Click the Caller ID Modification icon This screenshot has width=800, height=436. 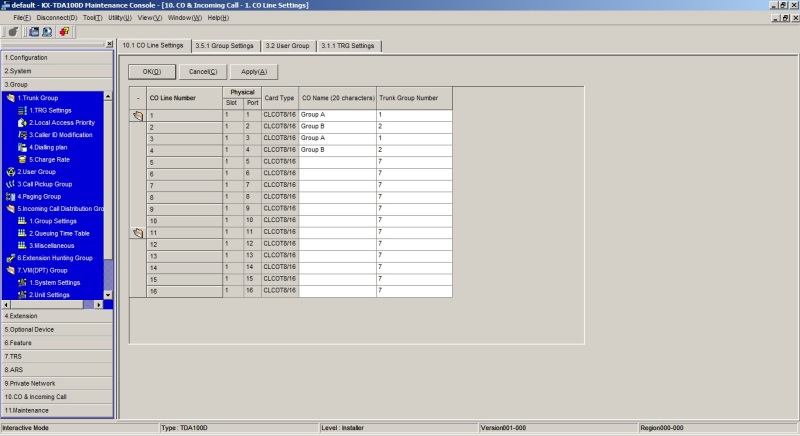22,135
